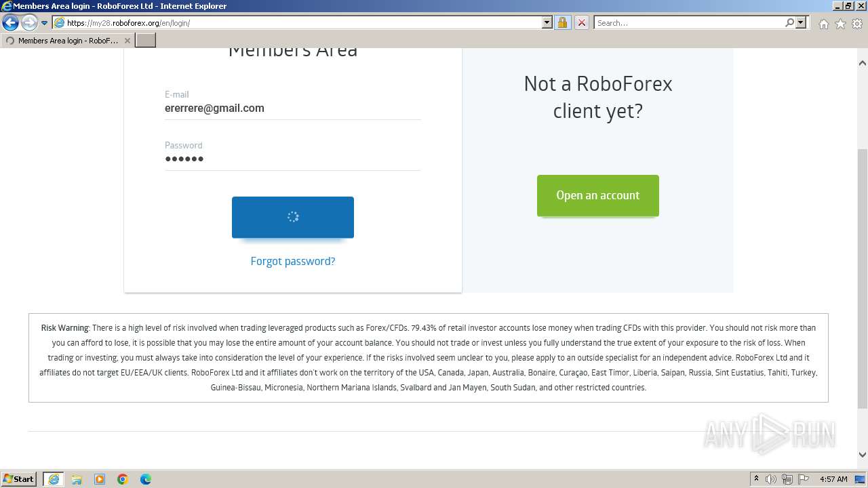Open File Explorer from the taskbar
Screen dimensions: 868x488
tap(77, 479)
